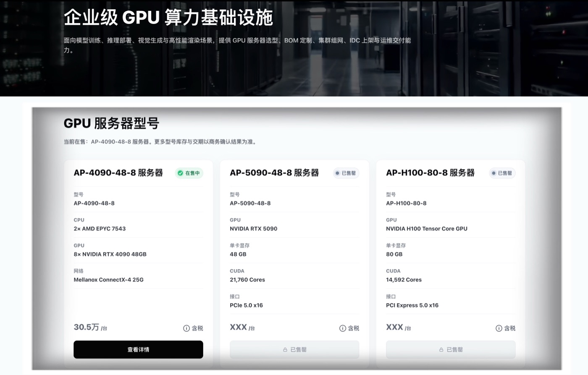Click 80 GB memory value
Screen dimensions: 588x375
(x=394, y=254)
